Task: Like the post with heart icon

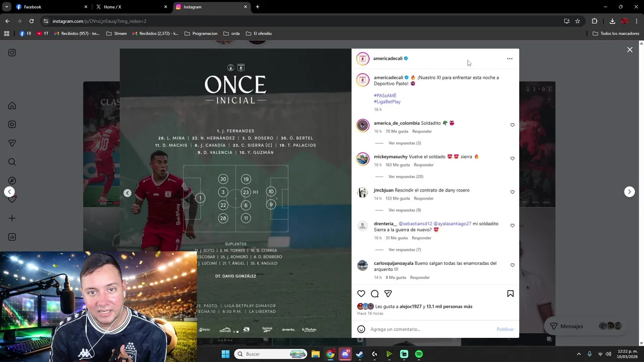Action: click(361, 294)
